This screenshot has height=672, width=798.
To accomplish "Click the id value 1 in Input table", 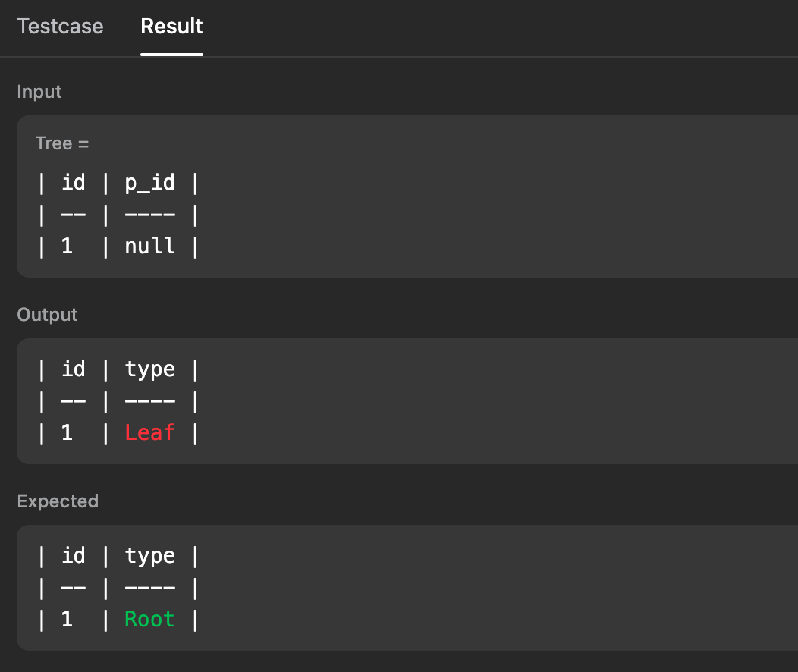I will coord(67,246).
